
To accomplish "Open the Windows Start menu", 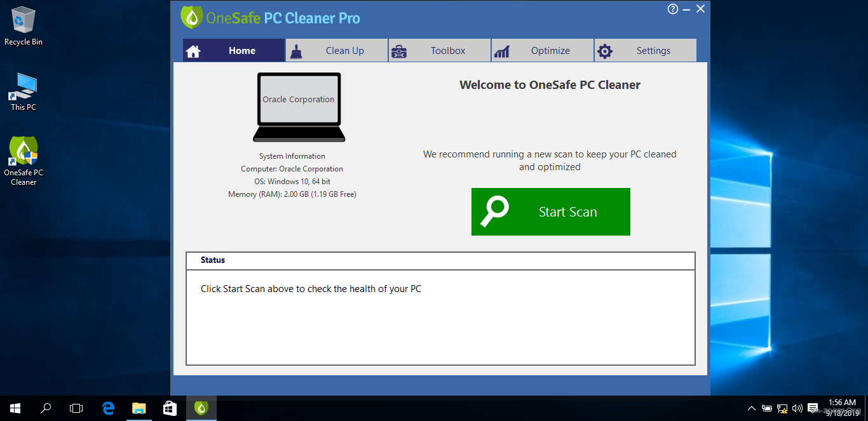I will [x=15, y=408].
